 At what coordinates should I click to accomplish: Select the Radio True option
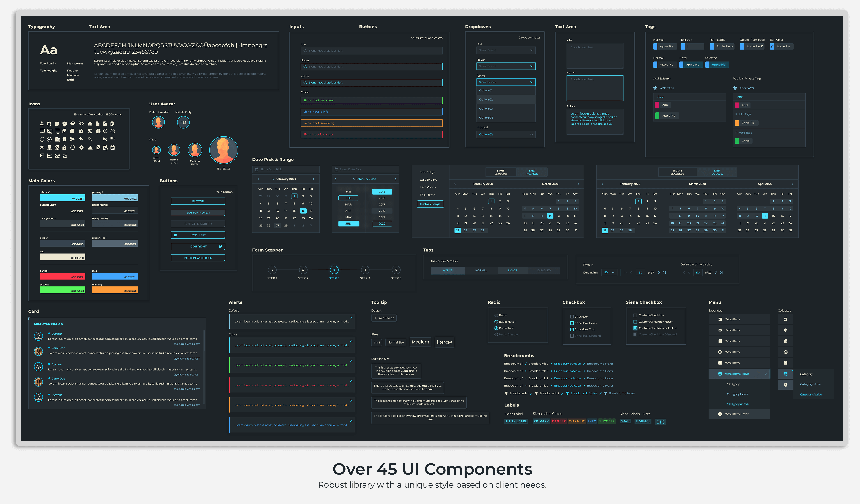496,328
